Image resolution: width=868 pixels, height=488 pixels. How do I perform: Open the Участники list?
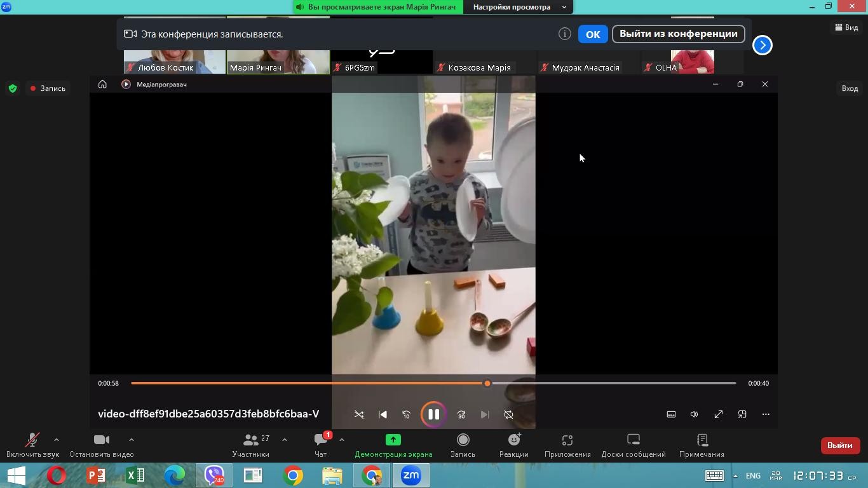251,445
